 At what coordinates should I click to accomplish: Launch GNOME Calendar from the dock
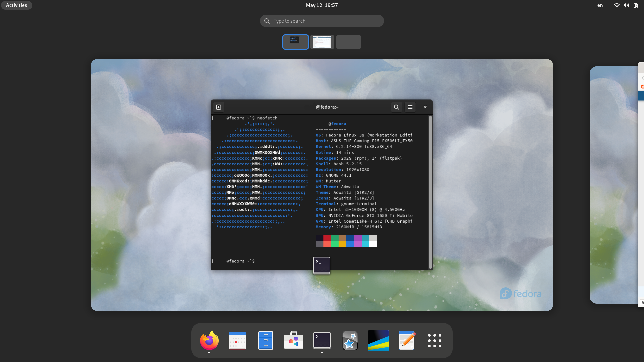(237, 341)
